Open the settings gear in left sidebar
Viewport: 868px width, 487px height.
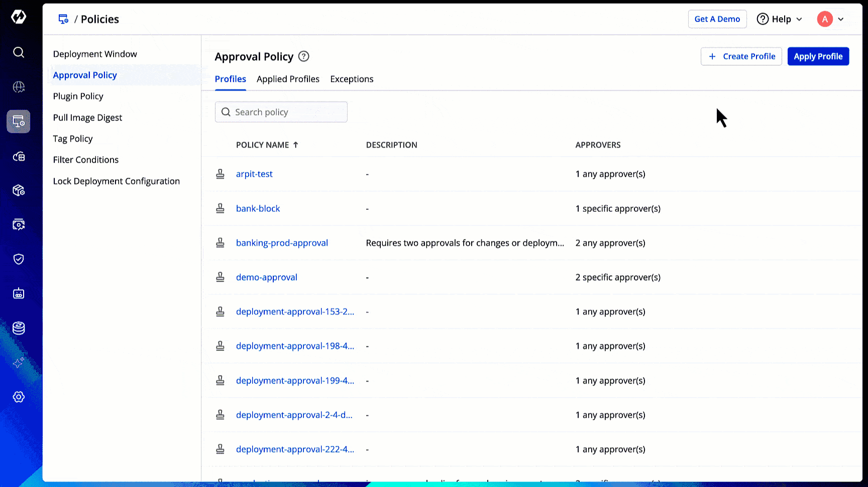[19, 397]
